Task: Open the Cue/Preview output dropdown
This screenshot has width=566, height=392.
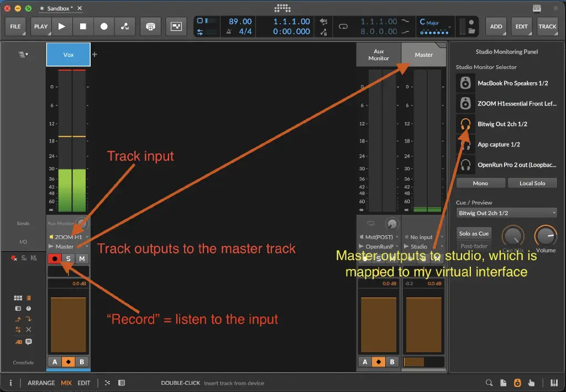Action: 506,213
